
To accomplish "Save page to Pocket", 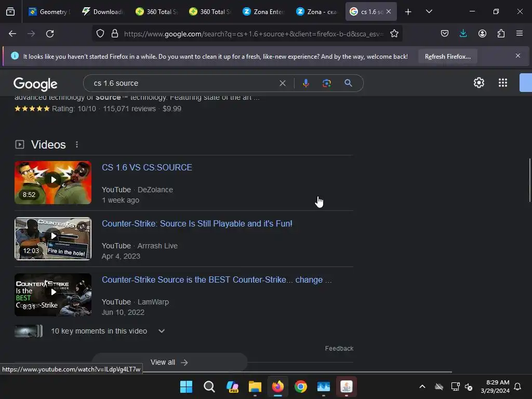I will (x=445, y=34).
